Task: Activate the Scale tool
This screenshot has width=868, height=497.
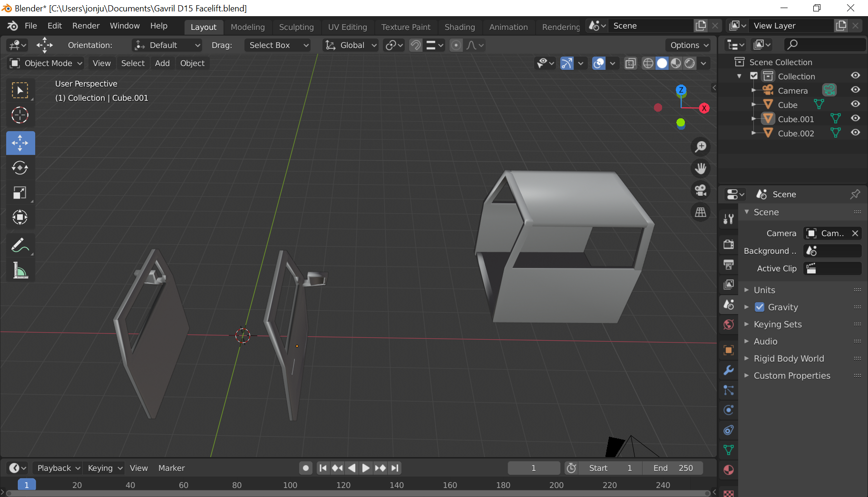Action: [x=20, y=192]
